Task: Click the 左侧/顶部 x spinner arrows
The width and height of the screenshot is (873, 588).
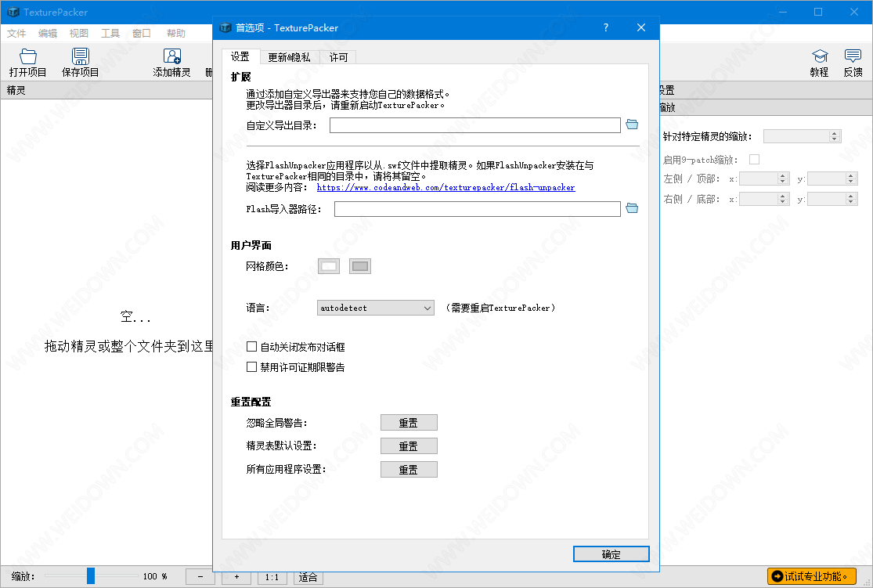Action: [x=783, y=179]
